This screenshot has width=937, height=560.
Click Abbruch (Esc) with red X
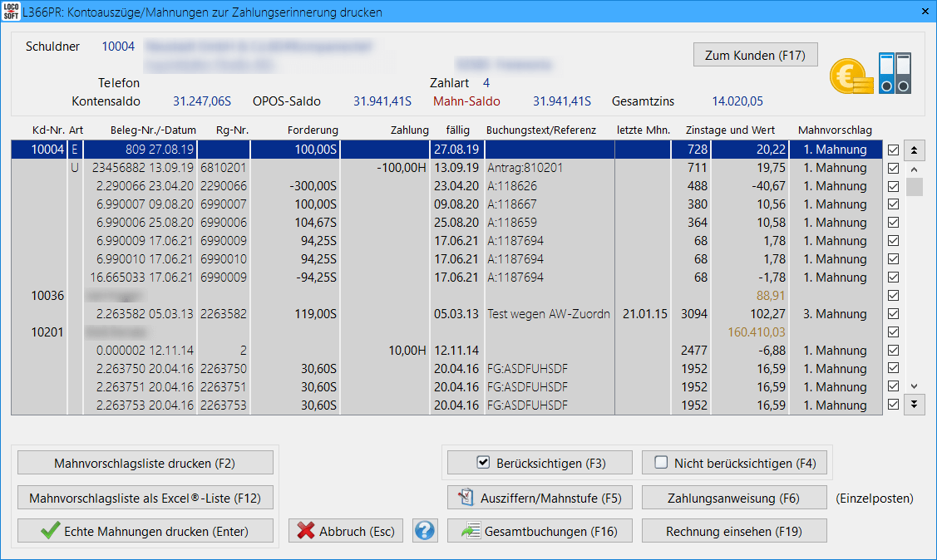click(x=347, y=531)
